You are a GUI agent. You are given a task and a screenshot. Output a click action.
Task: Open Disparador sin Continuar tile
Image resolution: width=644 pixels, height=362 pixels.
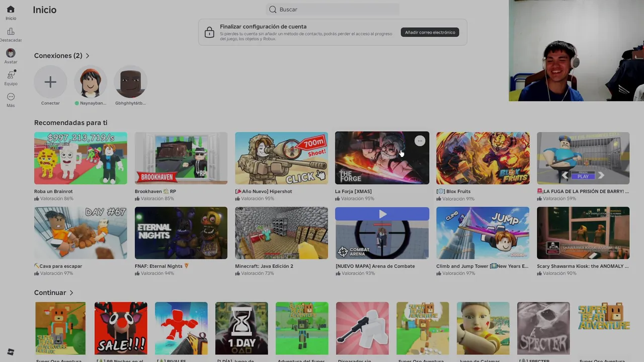(x=362, y=328)
